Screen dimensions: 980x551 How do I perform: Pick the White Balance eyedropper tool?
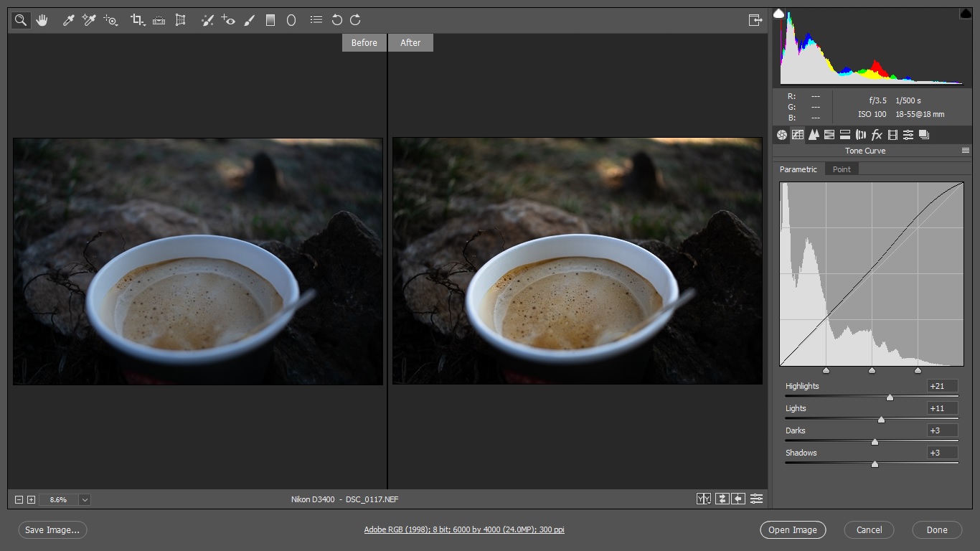click(68, 21)
